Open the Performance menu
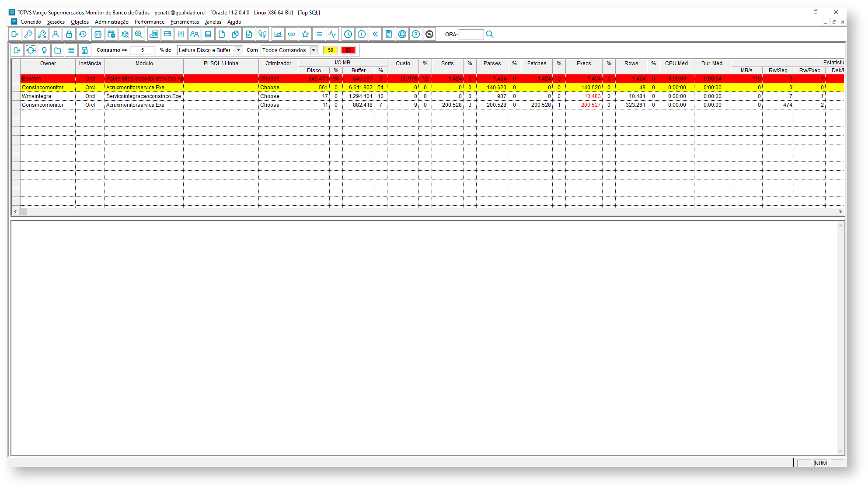 (150, 22)
